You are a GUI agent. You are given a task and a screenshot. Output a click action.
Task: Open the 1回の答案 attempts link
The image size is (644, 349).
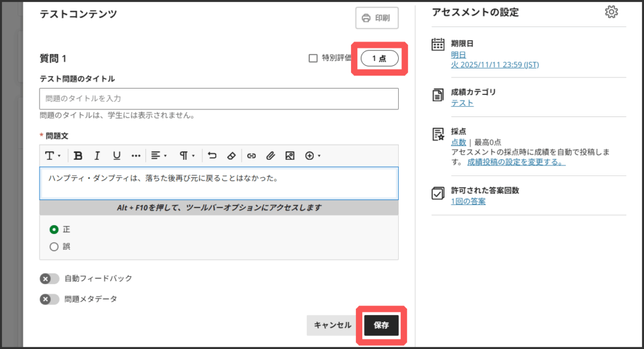click(468, 201)
